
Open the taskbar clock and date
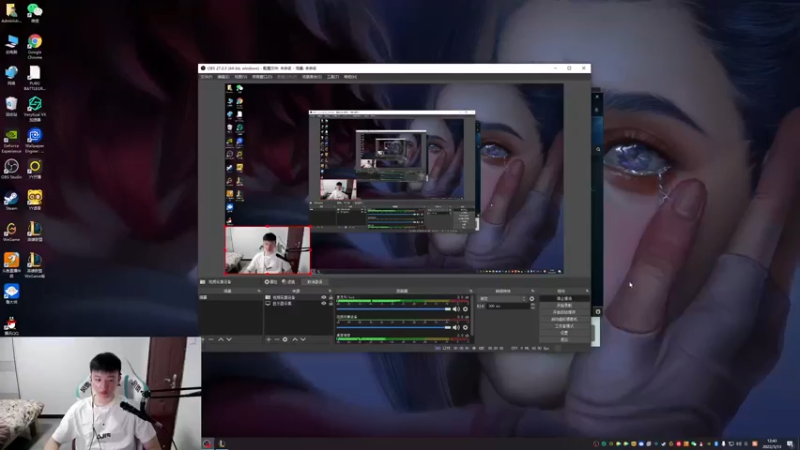pos(772,444)
